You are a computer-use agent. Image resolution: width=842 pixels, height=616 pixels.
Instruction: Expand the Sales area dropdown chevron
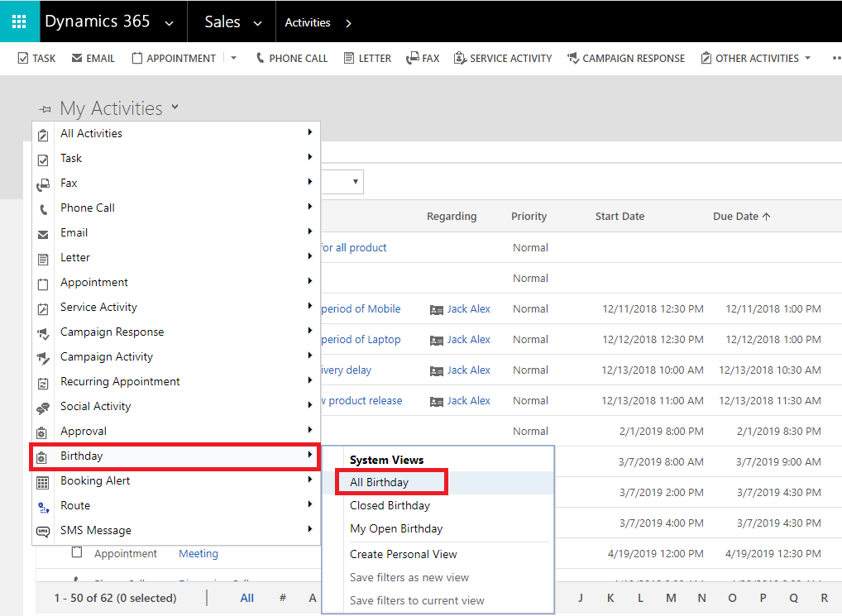coord(258,24)
